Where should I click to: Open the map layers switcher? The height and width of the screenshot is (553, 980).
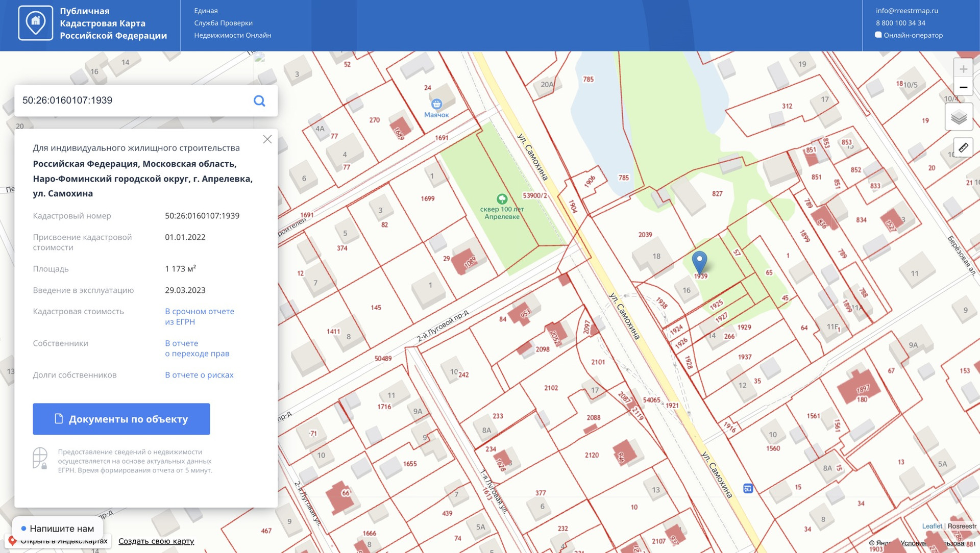(959, 117)
